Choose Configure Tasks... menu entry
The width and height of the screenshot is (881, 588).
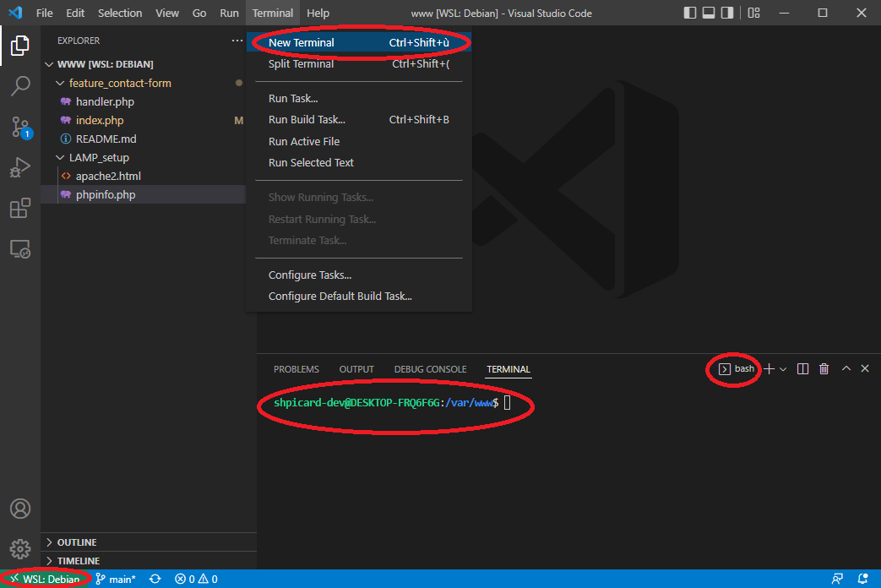pyautogui.click(x=359, y=275)
